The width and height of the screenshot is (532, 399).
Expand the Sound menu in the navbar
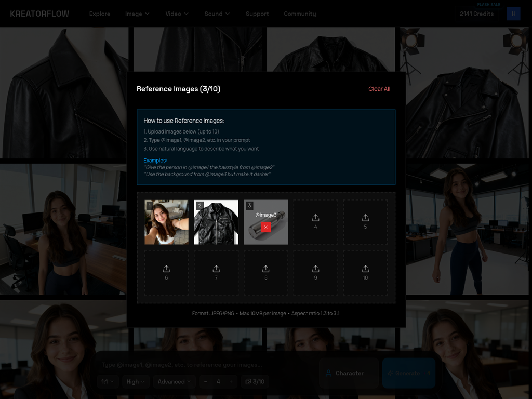[217, 14]
